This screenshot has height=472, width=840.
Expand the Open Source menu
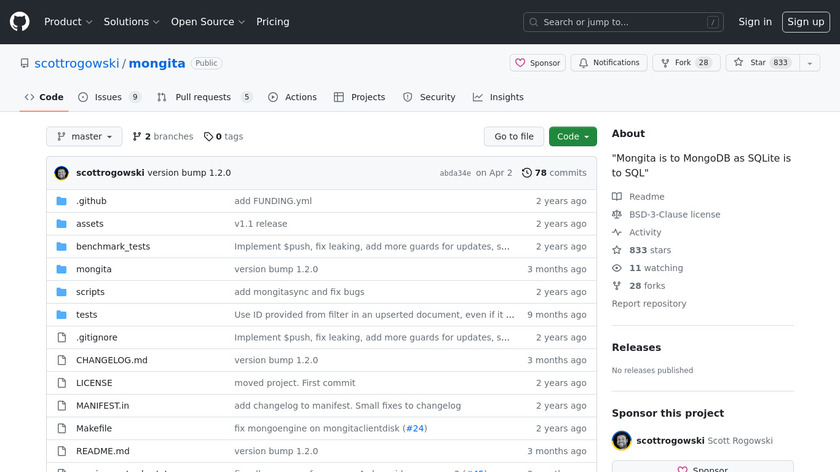click(207, 22)
